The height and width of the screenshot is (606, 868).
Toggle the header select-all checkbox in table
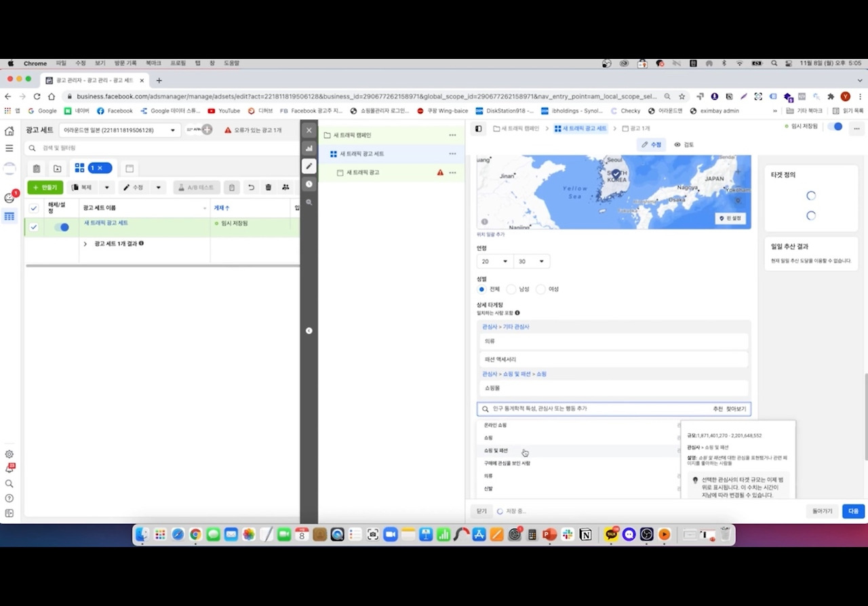pos(34,208)
